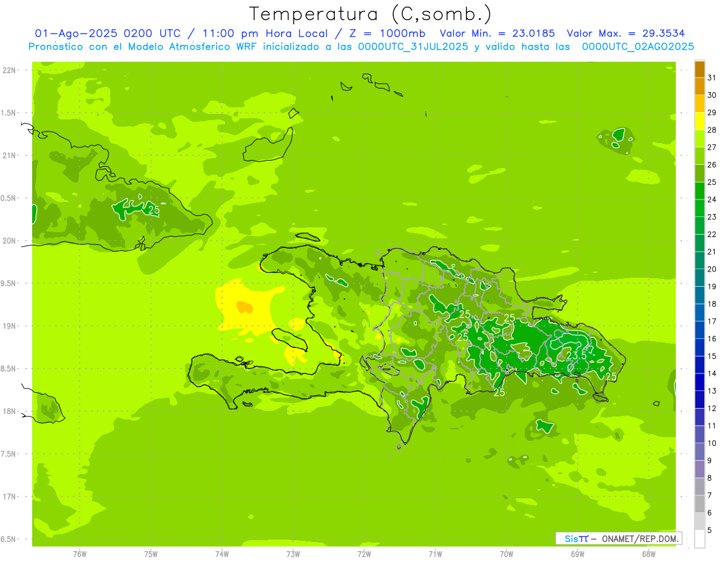Select the 'Valor Max. = 29.3534' value
This screenshot has width=728, height=562.
[625, 33]
